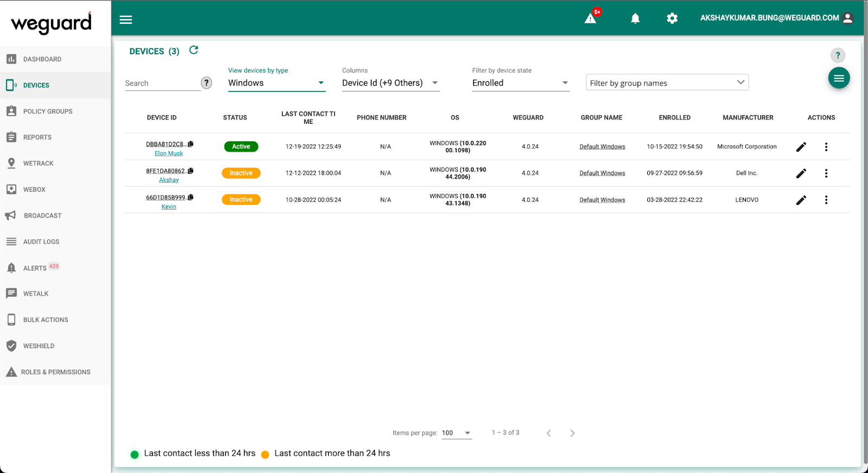Click the WeShield shield icon
This screenshot has width=868, height=473.
[x=11, y=345]
